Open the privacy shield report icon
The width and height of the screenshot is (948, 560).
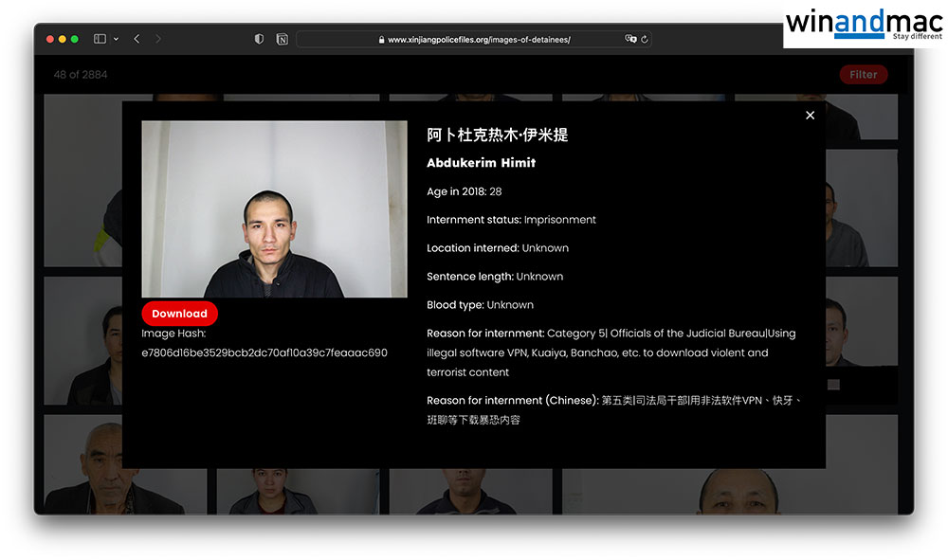pyautogui.click(x=260, y=39)
